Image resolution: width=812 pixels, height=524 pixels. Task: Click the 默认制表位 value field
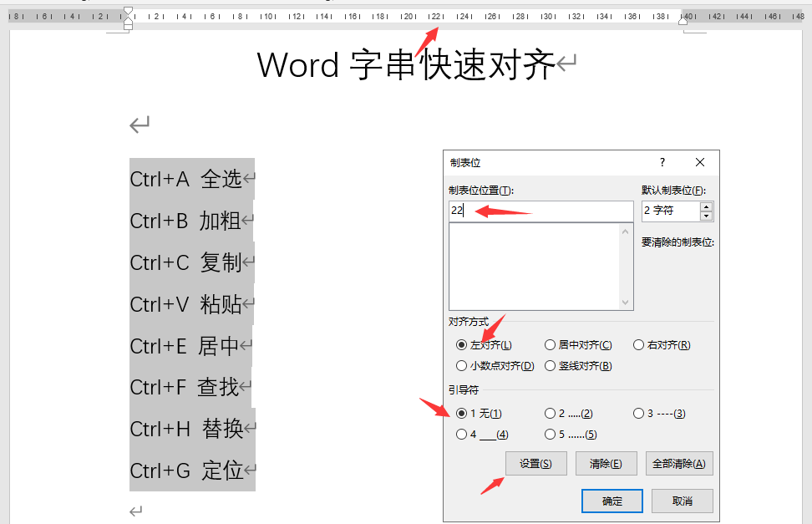tap(671, 211)
